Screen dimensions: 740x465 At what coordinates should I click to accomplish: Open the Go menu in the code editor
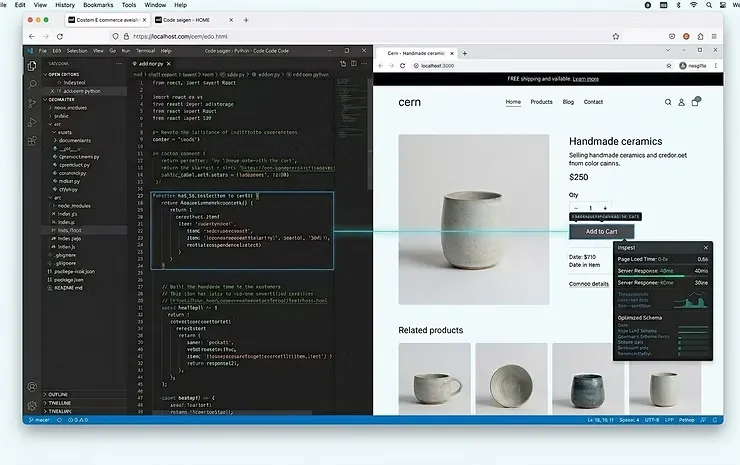112,51
